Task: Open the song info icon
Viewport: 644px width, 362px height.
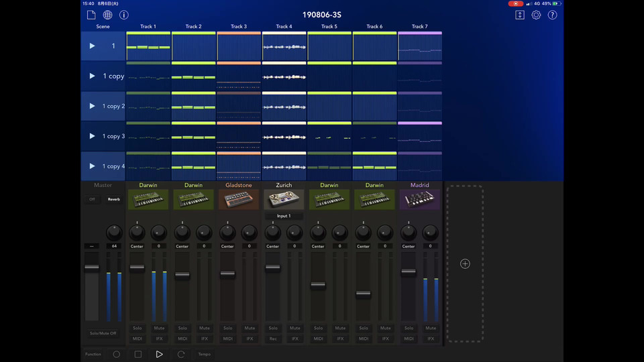Action: (124, 15)
